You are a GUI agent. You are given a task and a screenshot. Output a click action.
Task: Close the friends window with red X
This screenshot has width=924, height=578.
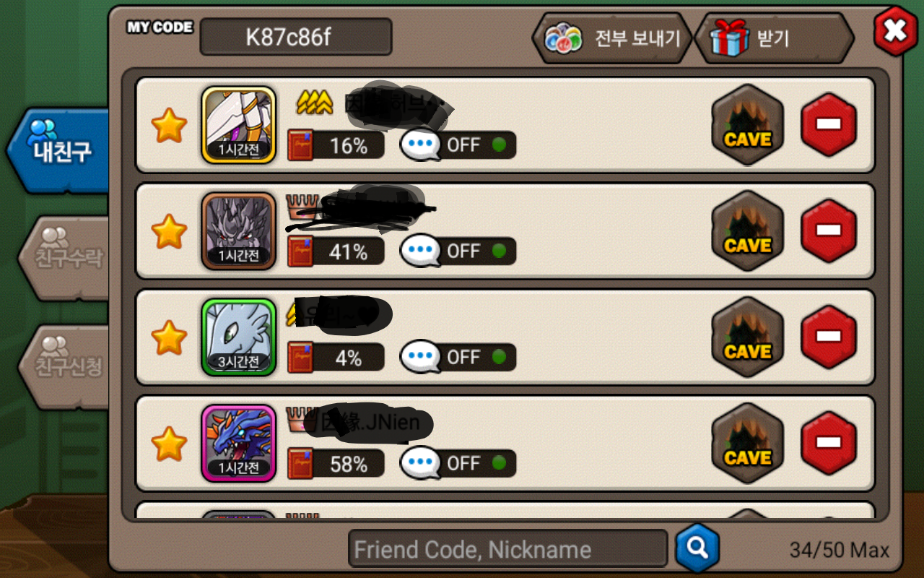click(895, 31)
